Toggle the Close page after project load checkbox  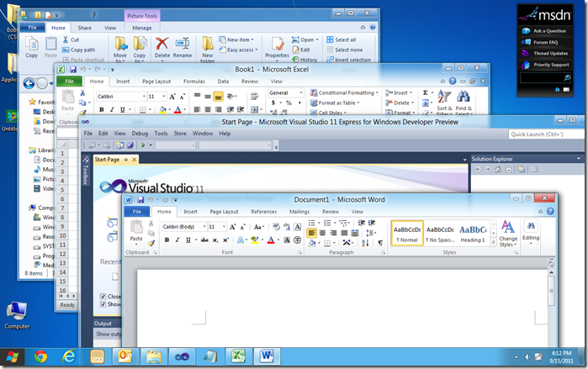[103, 297]
